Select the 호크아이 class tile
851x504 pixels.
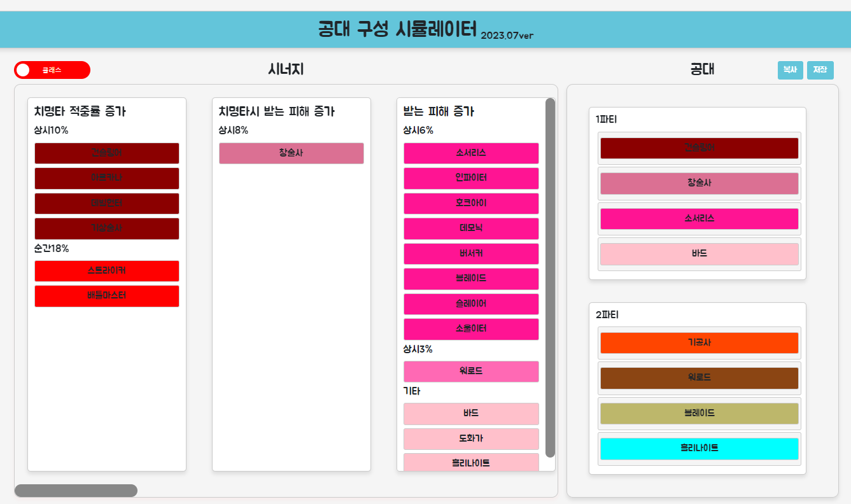coord(471,204)
